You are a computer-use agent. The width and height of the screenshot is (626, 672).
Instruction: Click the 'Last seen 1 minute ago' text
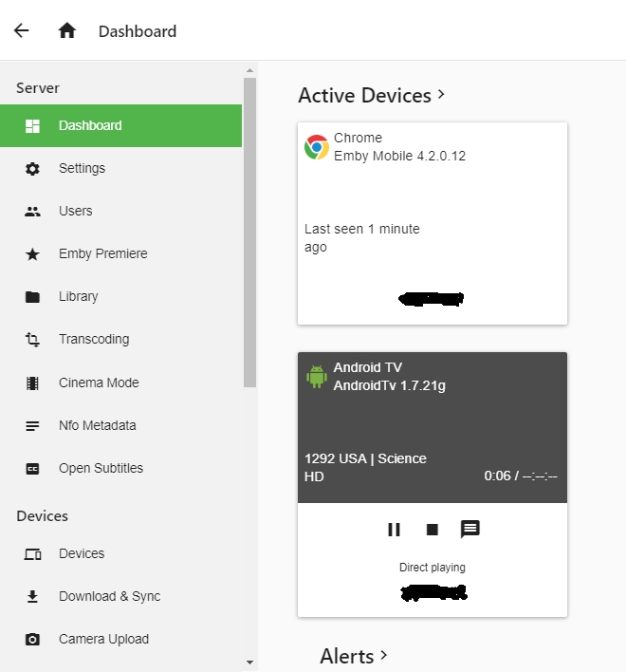(362, 238)
